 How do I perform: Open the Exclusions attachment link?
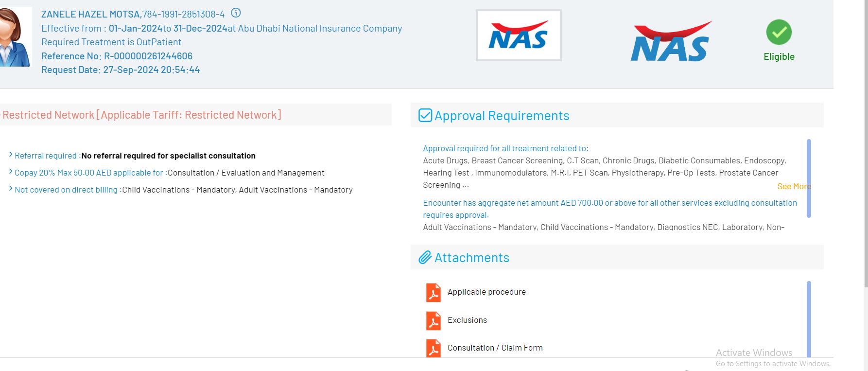467,320
